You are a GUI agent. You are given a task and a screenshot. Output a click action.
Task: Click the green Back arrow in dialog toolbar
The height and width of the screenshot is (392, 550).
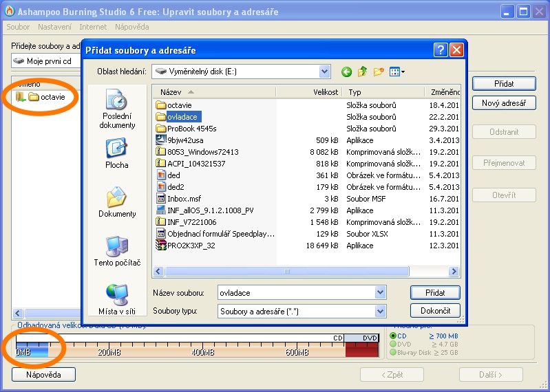coord(346,72)
